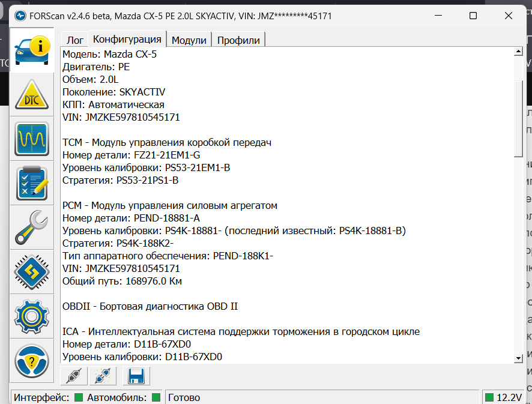Viewport: 532px width, 404px height.
Task: Click the line 'КПП: Автоматическая'
Action: (113, 104)
